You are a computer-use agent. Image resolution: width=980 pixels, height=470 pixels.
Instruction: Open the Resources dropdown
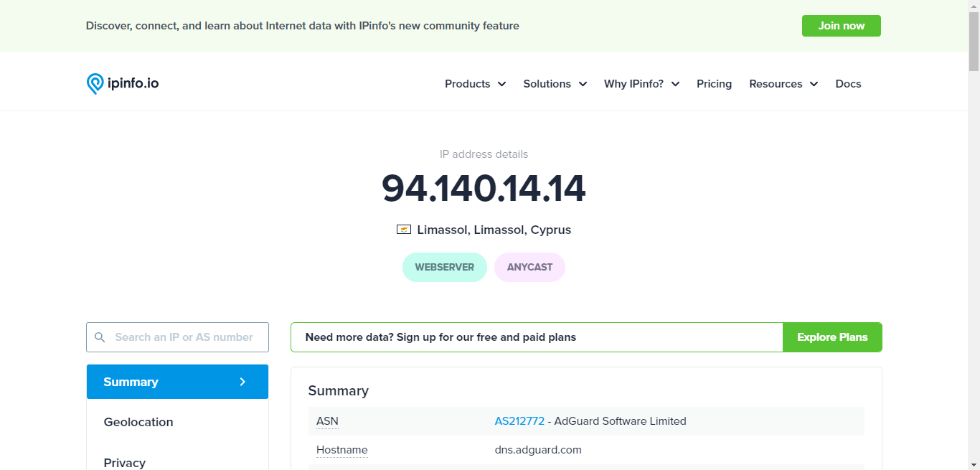pyautogui.click(x=782, y=84)
